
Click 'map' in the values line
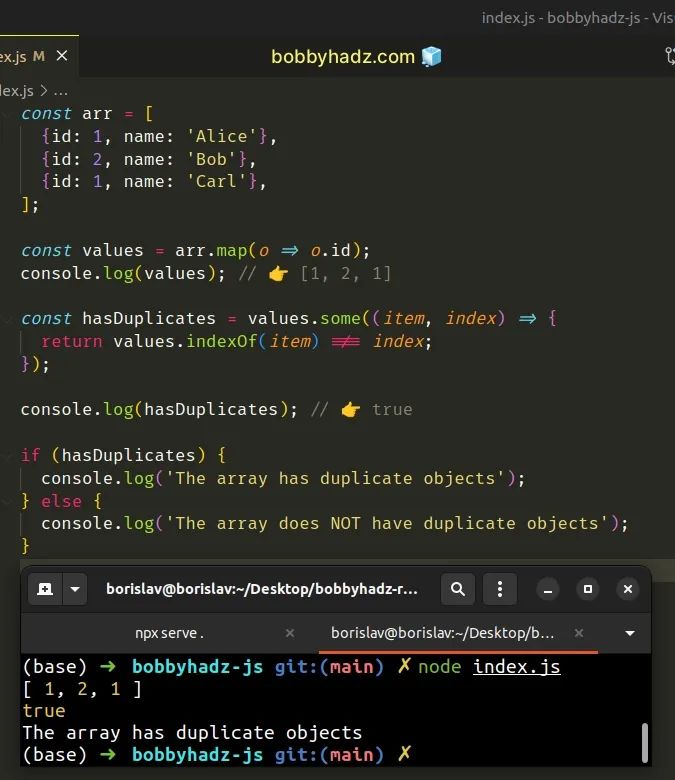pyautogui.click(x=232, y=250)
